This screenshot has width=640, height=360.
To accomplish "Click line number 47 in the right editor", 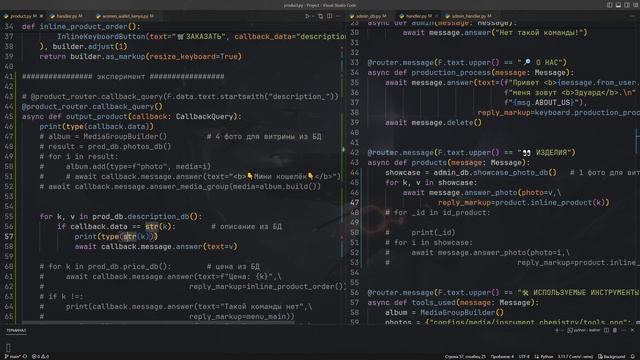I will click(354, 202).
